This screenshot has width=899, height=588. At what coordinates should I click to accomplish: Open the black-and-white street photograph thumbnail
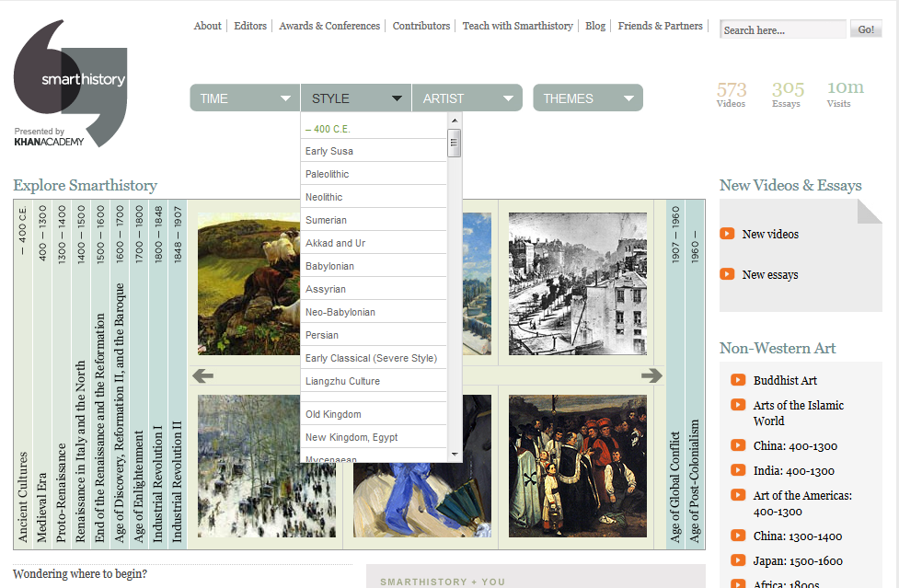point(577,283)
